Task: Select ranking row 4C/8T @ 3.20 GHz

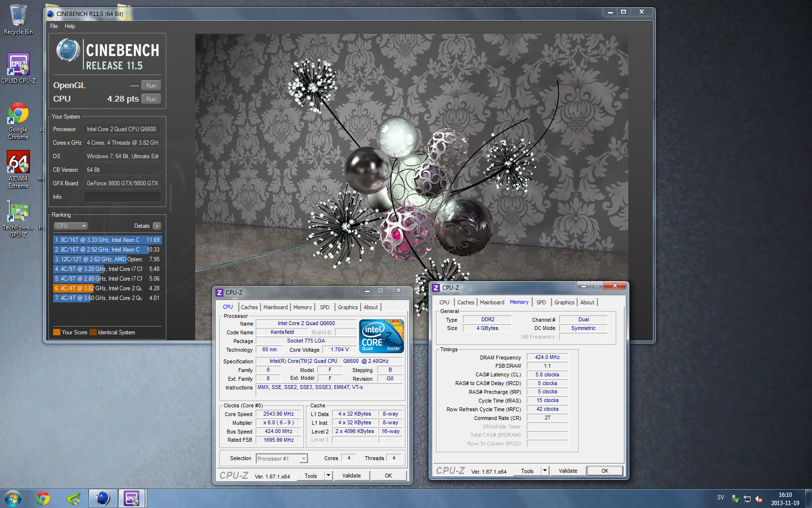Action: point(107,269)
